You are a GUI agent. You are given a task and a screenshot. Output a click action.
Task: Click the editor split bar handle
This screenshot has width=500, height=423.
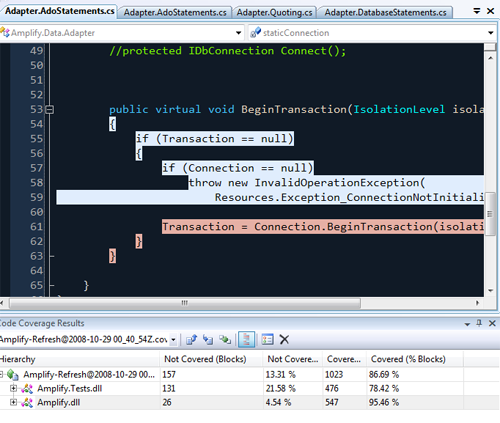click(490, 47)
